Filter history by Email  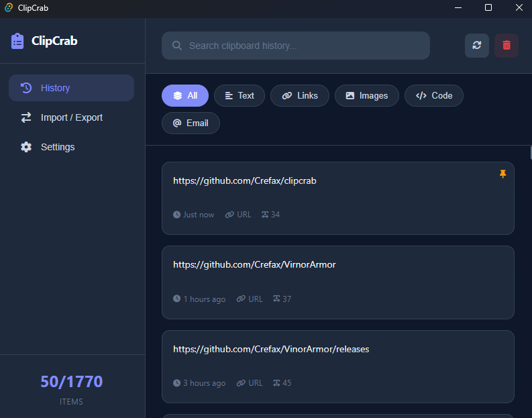(x=191, y=123)
